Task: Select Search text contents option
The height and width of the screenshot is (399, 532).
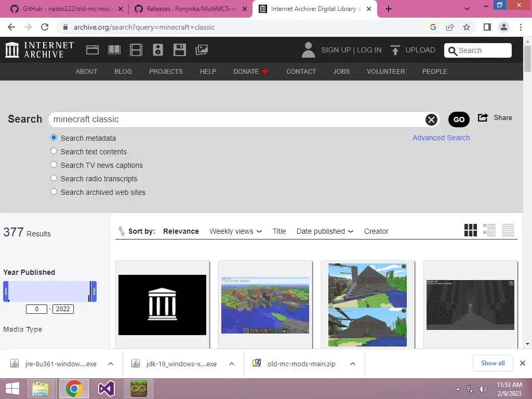Action: coord(54,151)
